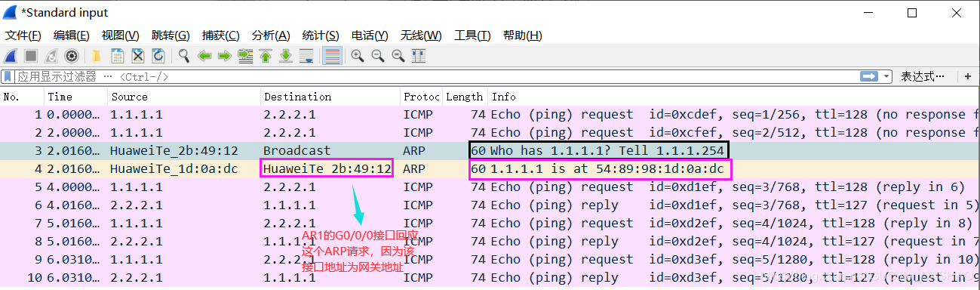Zoom out main window text
980x290 pixels.
(377, 56)
